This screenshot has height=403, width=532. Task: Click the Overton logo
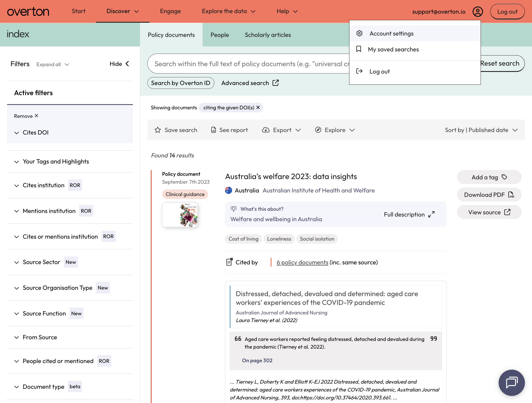(28, 11)
